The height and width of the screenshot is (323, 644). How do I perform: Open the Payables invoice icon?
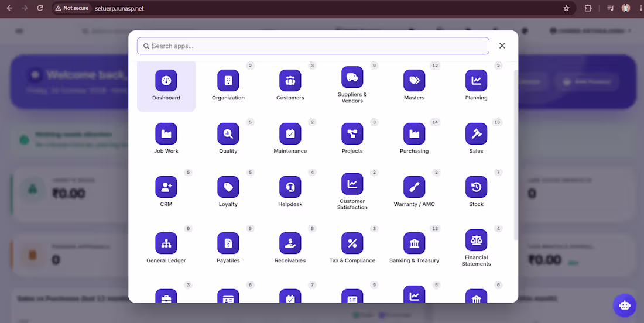coord(228,243)
